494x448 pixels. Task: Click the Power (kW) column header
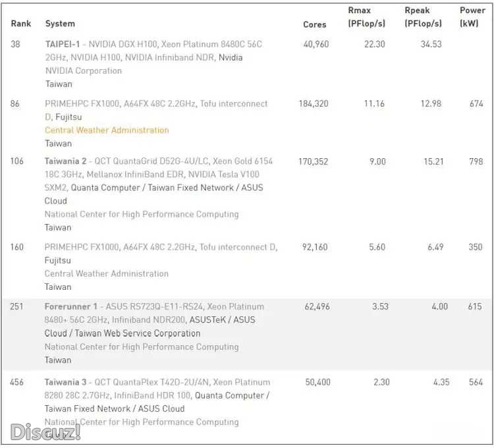point(472,17)
